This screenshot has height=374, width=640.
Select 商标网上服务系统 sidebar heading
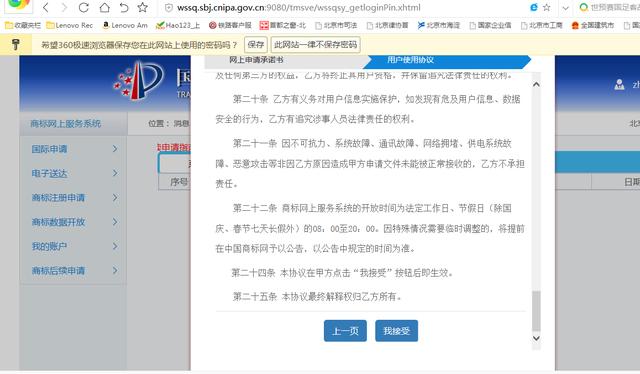click(65, 124)
